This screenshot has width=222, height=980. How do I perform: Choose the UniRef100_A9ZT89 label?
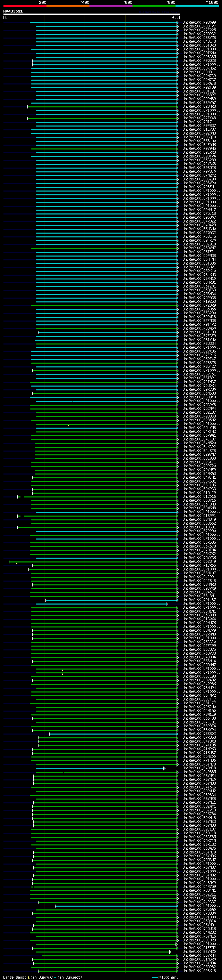pyautogui.click(x=199, y=88)
